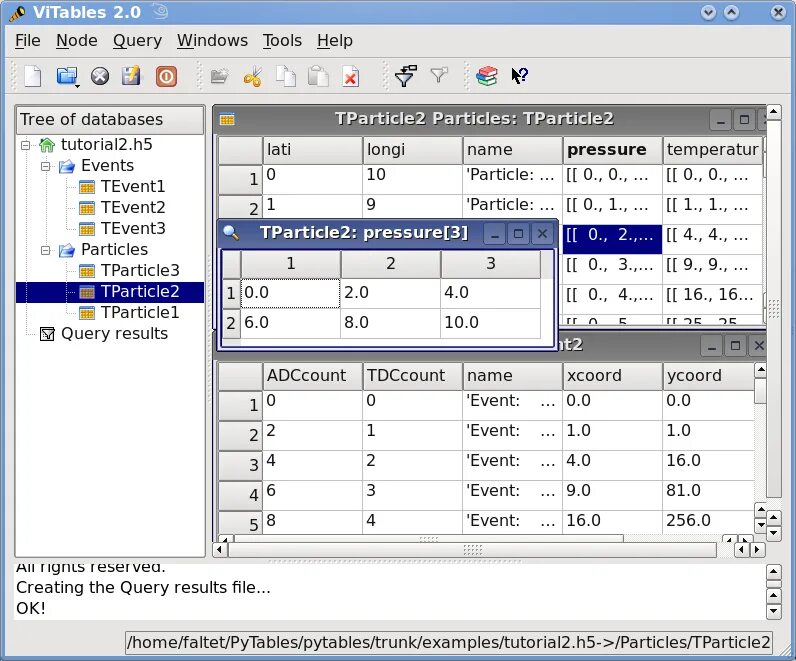Select the TEvent2 tree label
Screen dimensions: 796x661
(x=132, y=208)
